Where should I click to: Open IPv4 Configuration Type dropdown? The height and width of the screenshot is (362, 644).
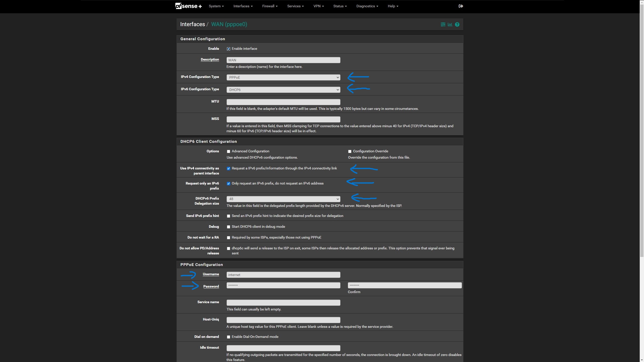pyautogui.click(x=283, y=77)
